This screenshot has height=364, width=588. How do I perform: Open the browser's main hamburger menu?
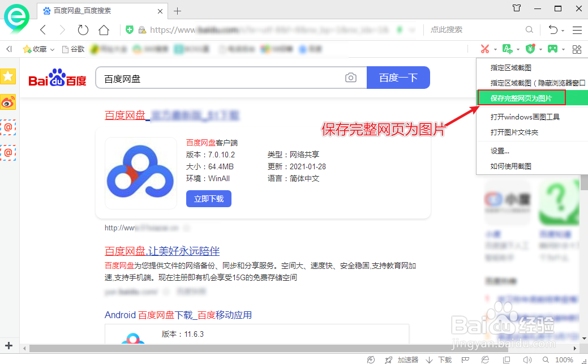point(577,30)
